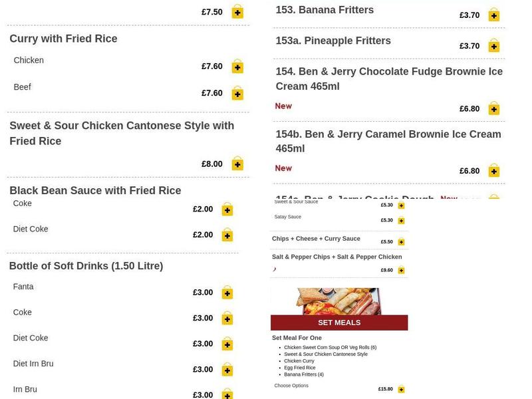Add Chicken Curry with Fried Rice to basket

[x=237, y=66]
